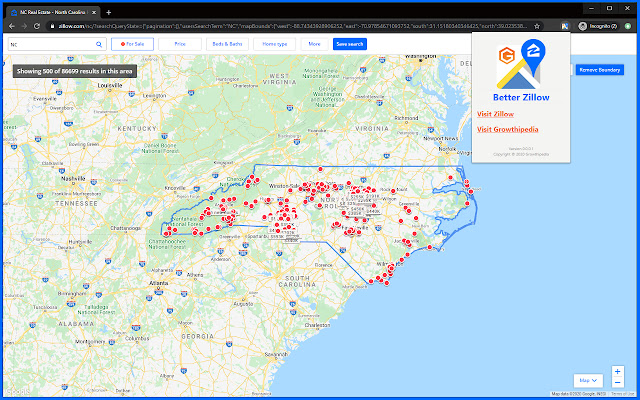The width and height of the screenshot is (640, 400).
Task: Click the Visit Growthipedia link
Action: (x=507, y=129)
